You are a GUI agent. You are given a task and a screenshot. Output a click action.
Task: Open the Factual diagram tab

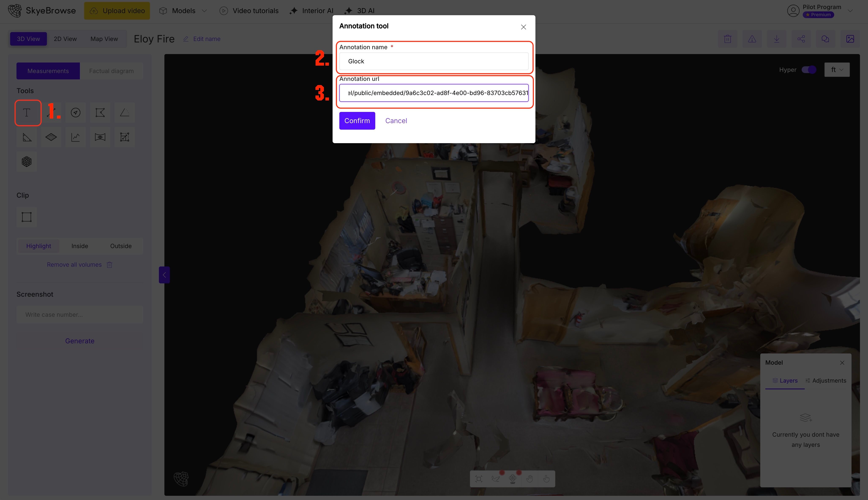click(111, 71)
